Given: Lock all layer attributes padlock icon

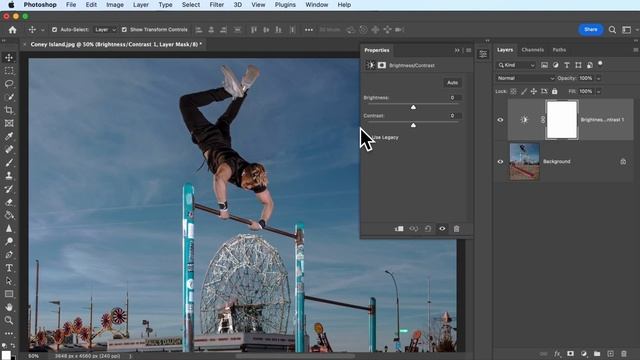Looking at the screenshot, I should 554,91.
